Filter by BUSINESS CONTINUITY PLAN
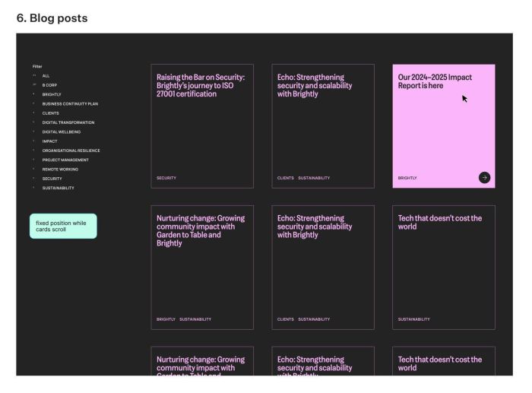532x393 pixels. click(x=70, y=104)
